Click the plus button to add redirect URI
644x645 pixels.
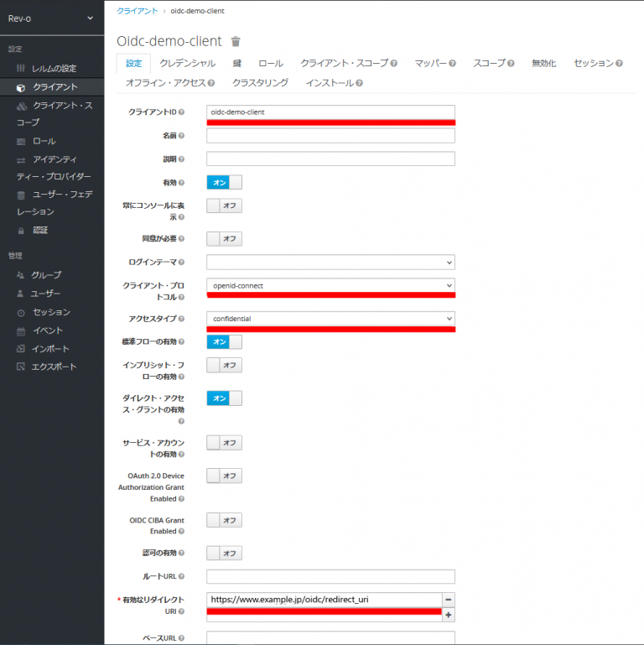click(x=448, y=615)
